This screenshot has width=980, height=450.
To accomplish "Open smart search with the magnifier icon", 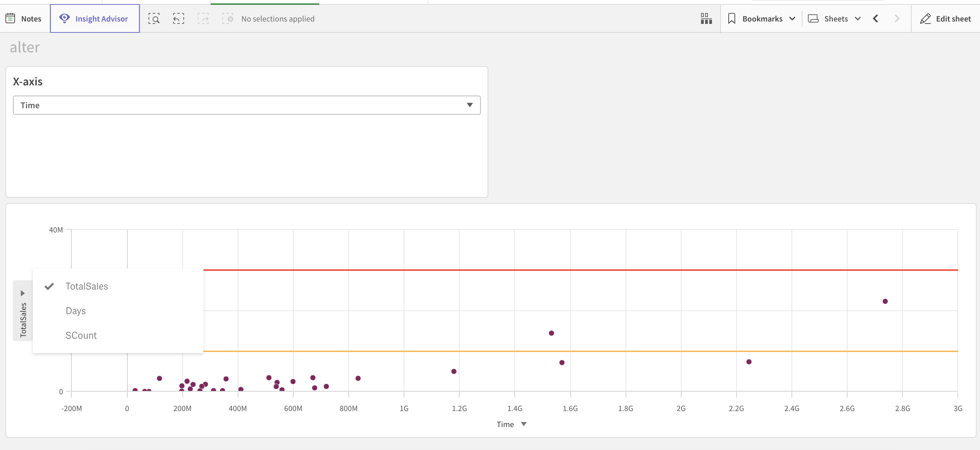I will point(154,18).
